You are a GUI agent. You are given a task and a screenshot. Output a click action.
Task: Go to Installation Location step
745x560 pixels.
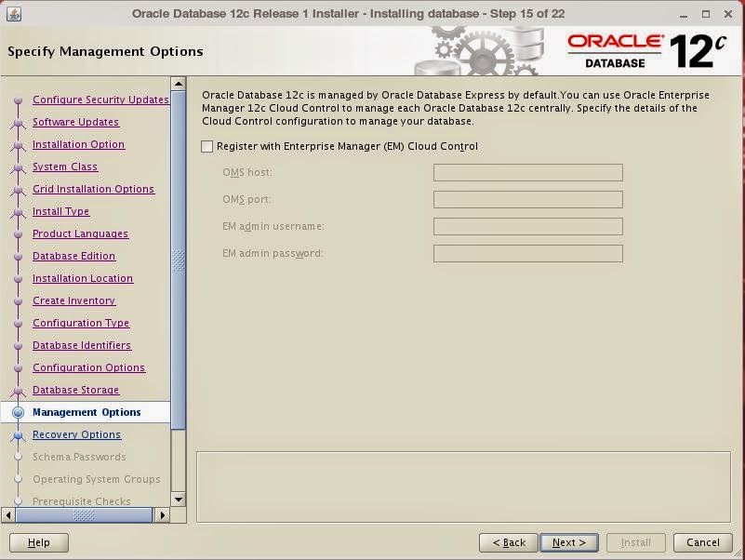click(x=83, y=278)
